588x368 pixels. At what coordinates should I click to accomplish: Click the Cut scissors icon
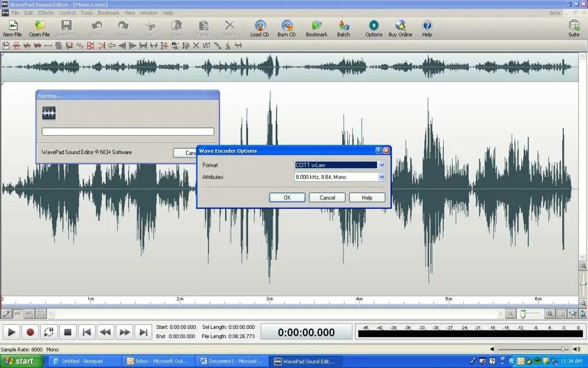150,29
